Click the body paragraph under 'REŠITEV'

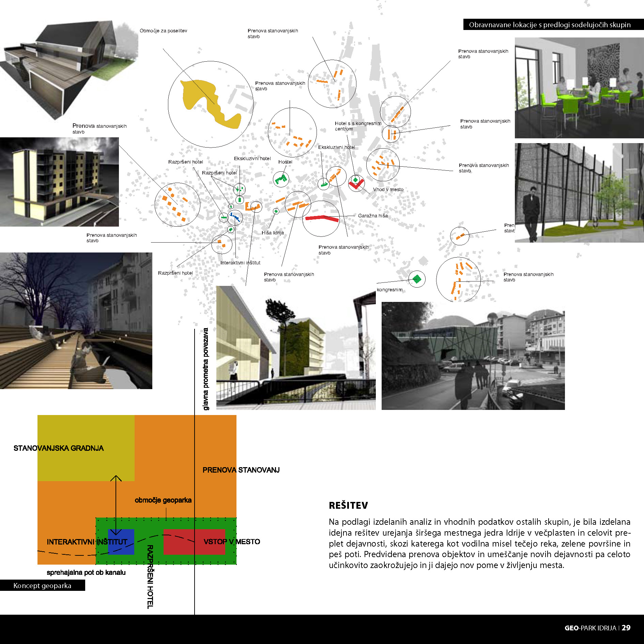pos(479,543)
